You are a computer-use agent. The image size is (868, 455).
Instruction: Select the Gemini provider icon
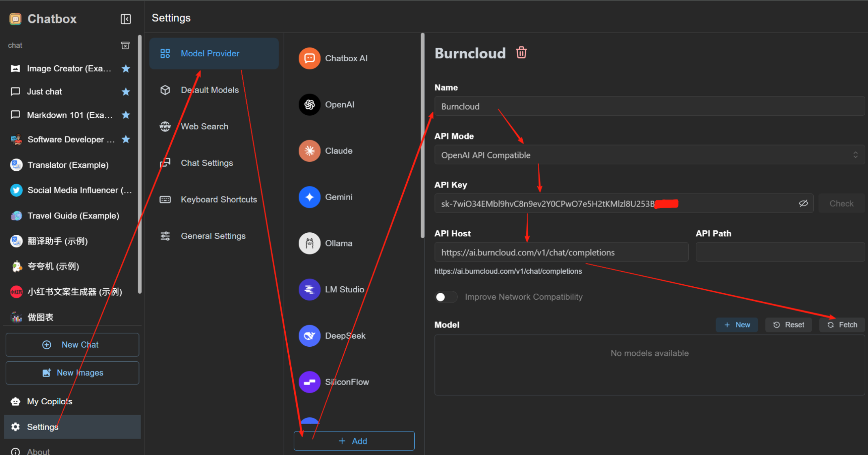pyautogui.click(x=310, y=197)
